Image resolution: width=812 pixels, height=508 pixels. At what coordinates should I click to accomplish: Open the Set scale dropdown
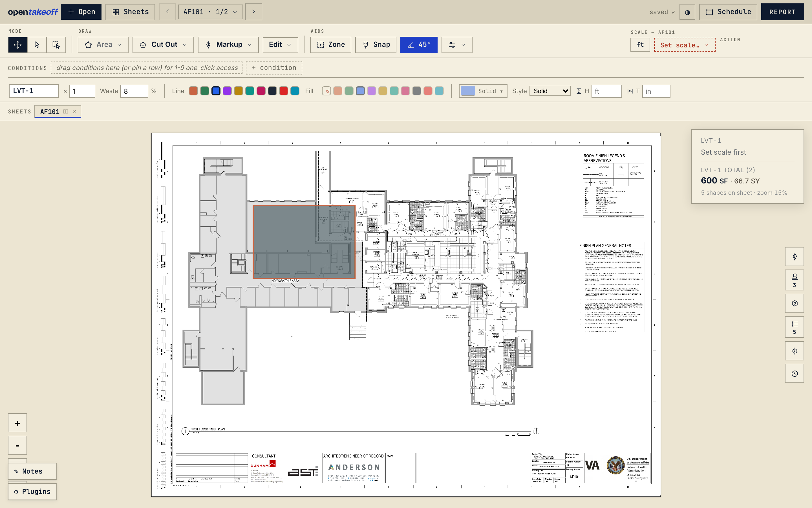pyautogui.click(x=685, y=45)
